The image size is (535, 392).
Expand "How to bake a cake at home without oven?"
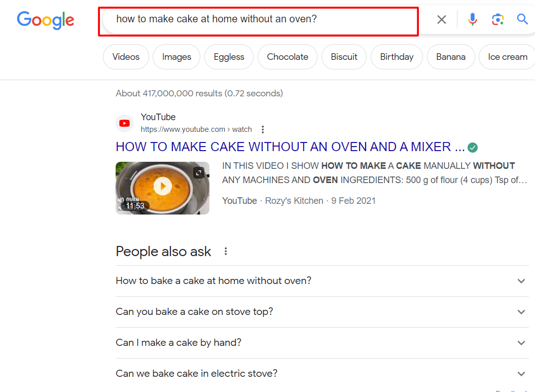[521, 281]
